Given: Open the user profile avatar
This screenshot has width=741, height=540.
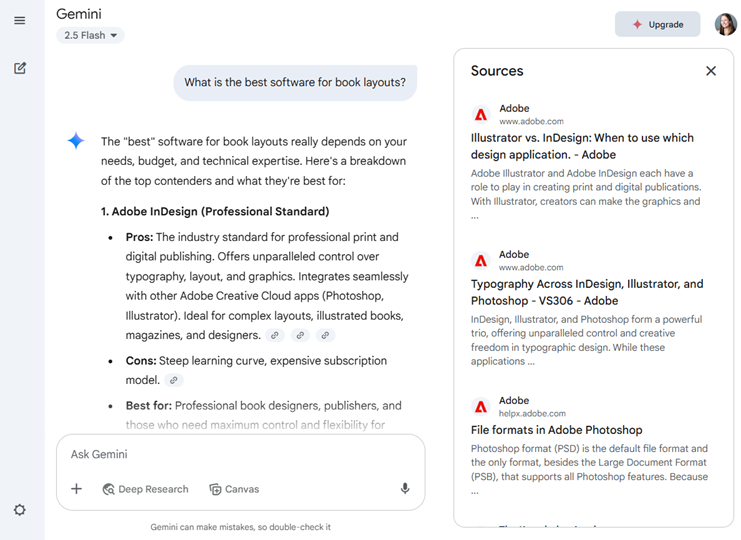Looking at the screenshot, I should pyautogui.click(x=725, y=24).
